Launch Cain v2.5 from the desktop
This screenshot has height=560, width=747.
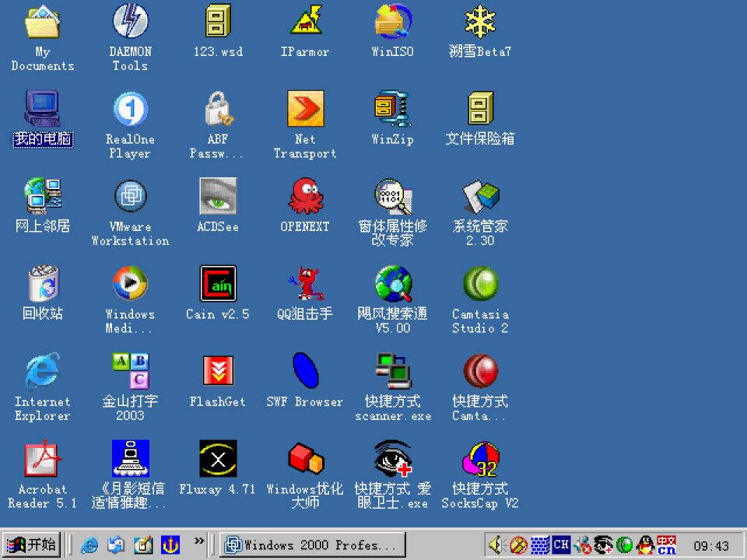[x=218, y=284]
